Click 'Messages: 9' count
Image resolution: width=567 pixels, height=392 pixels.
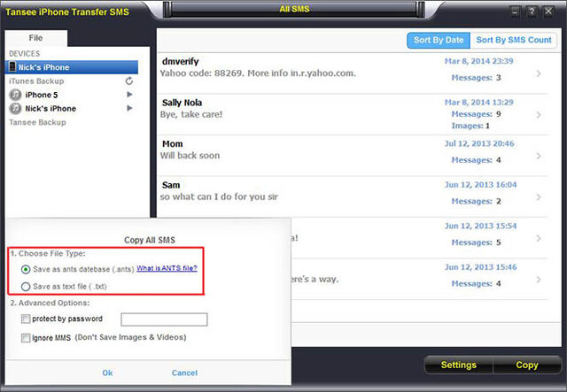coord(476,114)
